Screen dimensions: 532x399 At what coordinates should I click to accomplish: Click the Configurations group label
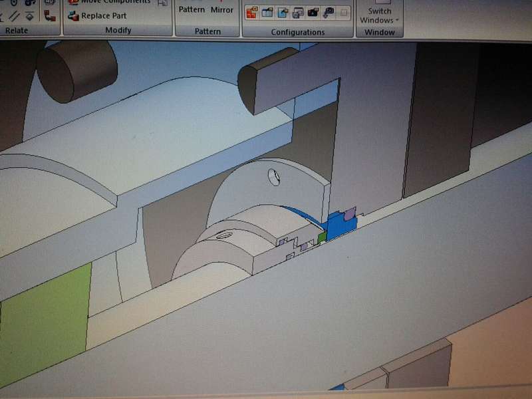[x=297, y=32]
